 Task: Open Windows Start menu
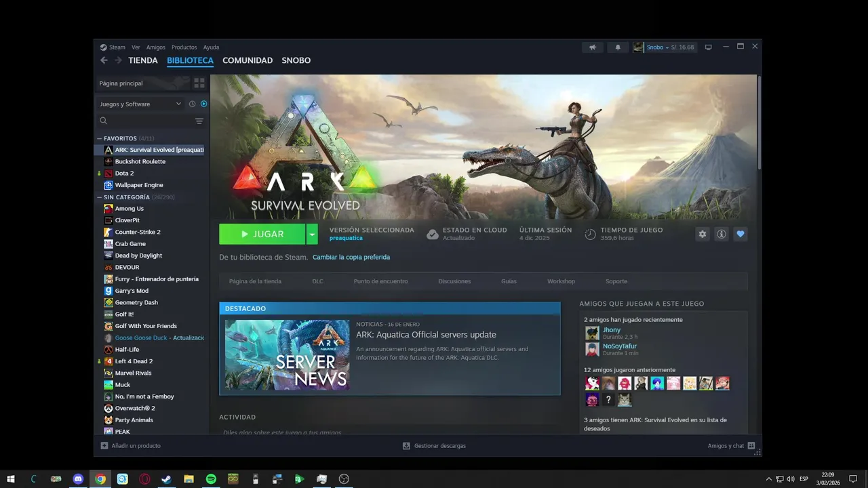tap(11, 479)
